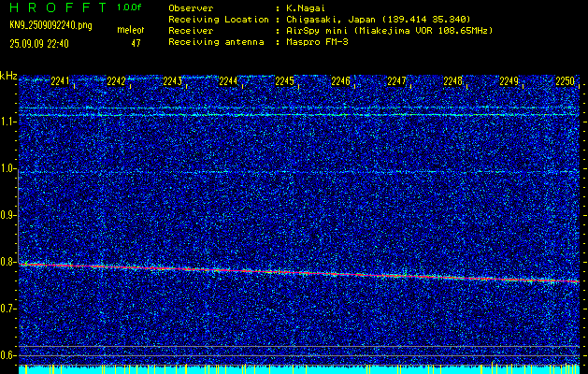Click the 2246 time marker
Viewport: 588px width, 374px height.
point(341,81)
